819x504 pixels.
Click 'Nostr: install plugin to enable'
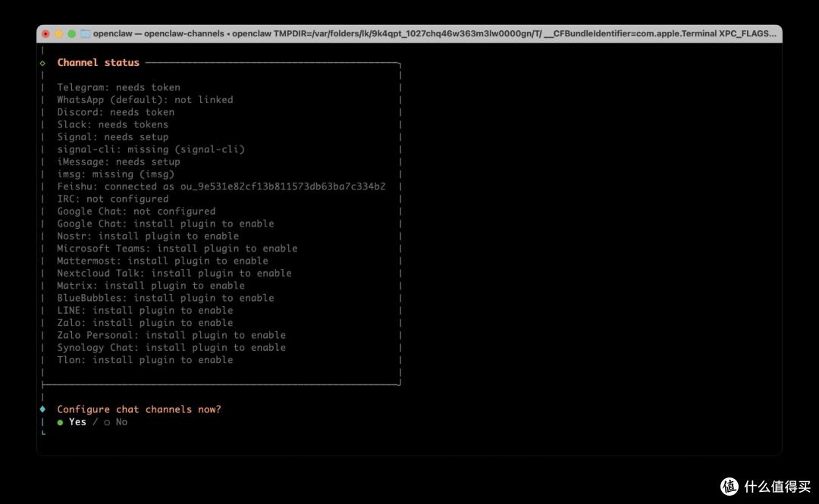[148, 236]
